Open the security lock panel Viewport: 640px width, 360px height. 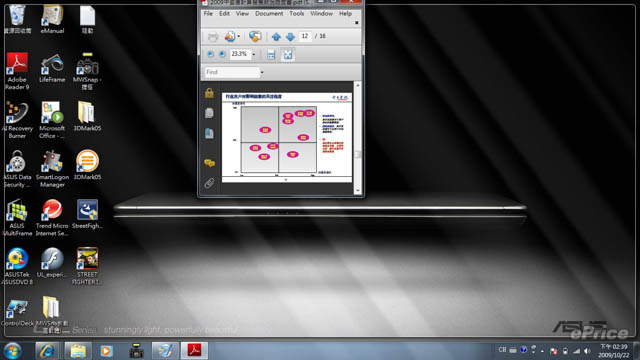pos(209,93)
